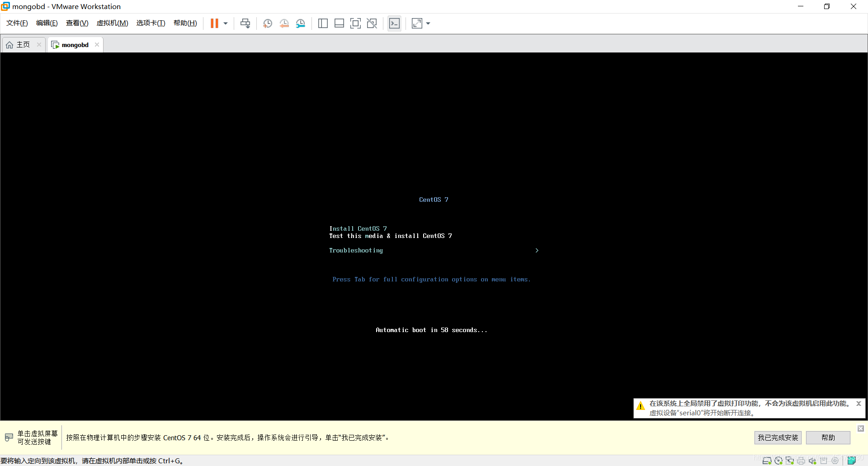
Task: Open the 虚拟机(M) menu
Action: pos(113,23)
